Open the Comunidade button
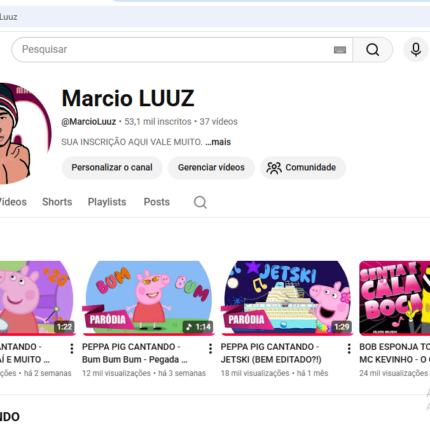The image size is (430, 430). tap(303, 167)
